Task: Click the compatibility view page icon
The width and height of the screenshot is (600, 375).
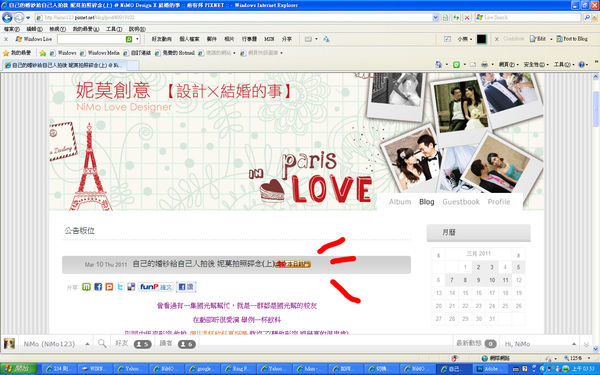Action: (445, 18)
